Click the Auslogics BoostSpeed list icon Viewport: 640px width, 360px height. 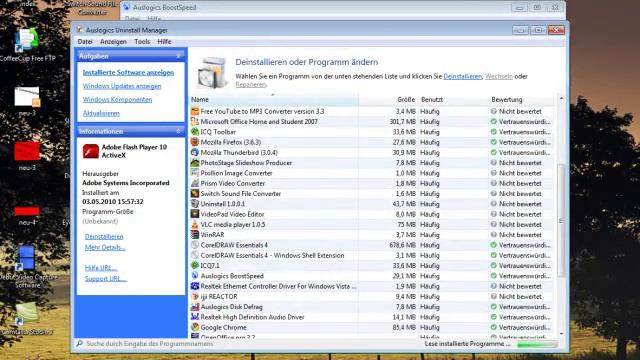pyautogui.click(x=195, y=276)
